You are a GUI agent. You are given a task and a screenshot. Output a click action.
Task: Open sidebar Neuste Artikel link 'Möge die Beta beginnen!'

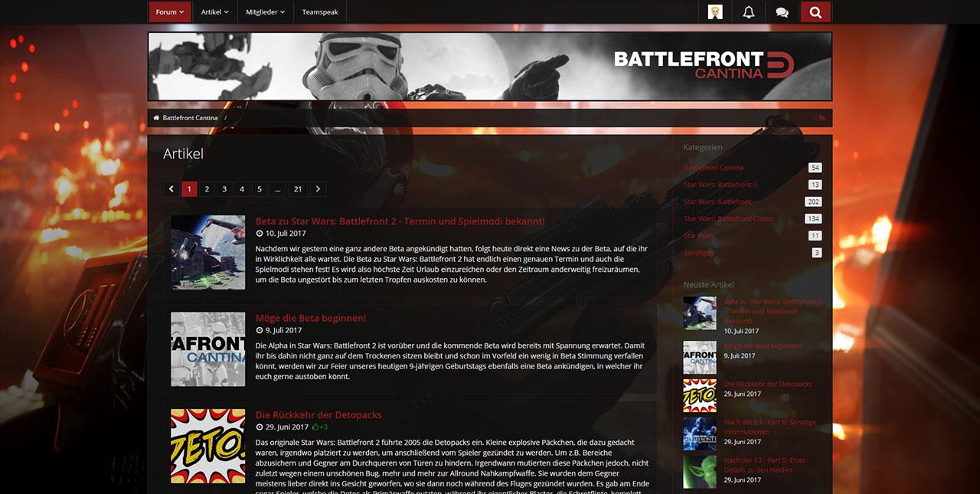point(763,346)
